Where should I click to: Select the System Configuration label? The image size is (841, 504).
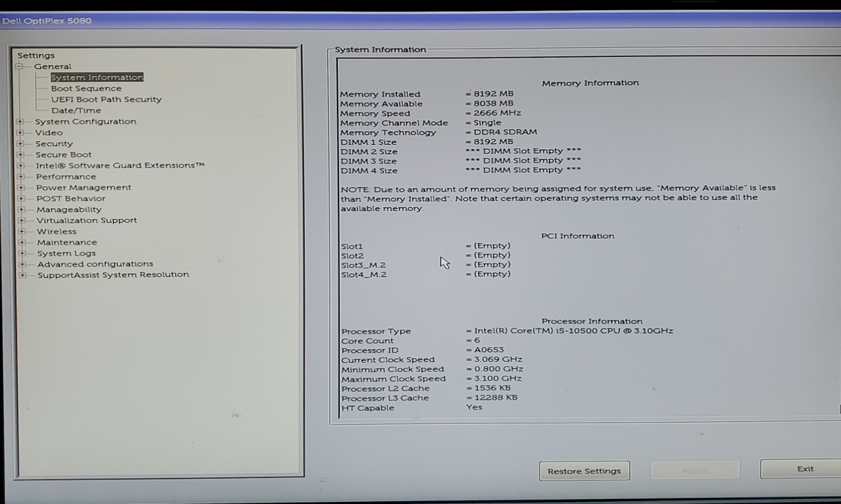(x=86, y=122)
